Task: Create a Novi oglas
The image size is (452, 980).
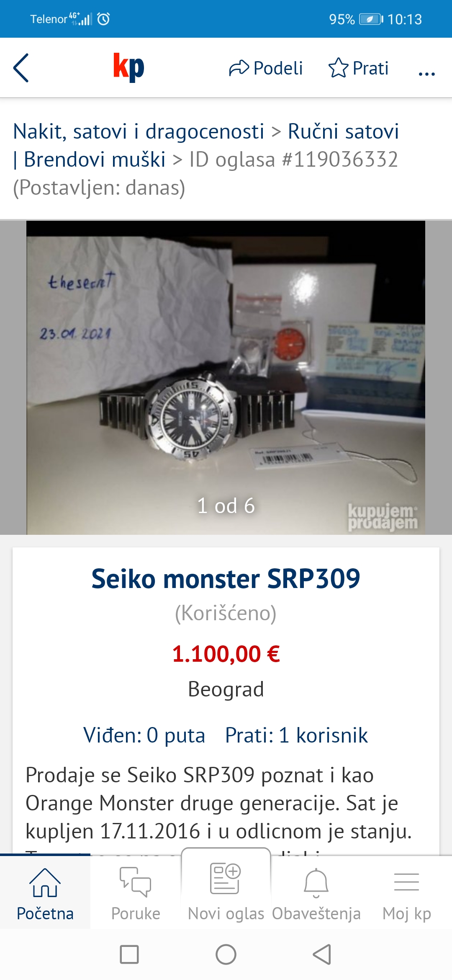Action: pos(226,890)
